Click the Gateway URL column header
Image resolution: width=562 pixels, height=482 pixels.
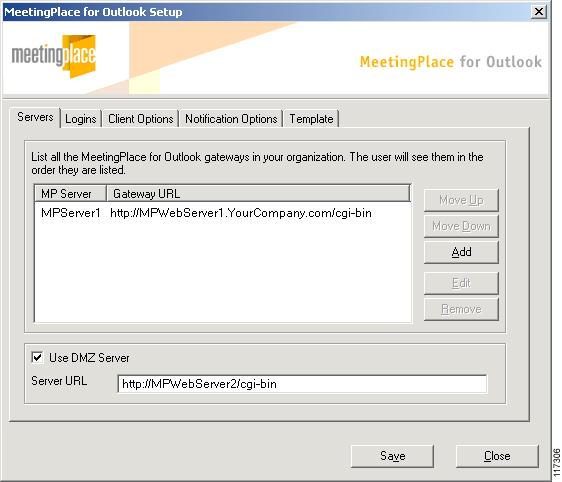(258, 194)
